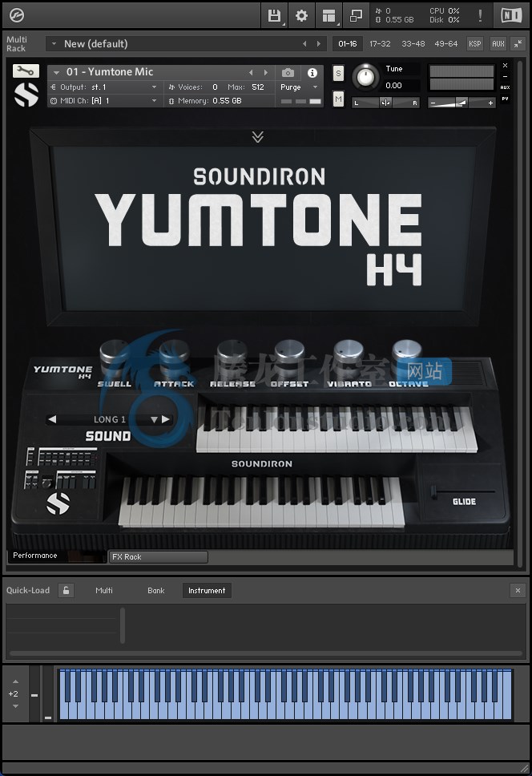Shift keyboard octave down arrow
The height and width of the screenshot is (776, 532).
(15, 706)
